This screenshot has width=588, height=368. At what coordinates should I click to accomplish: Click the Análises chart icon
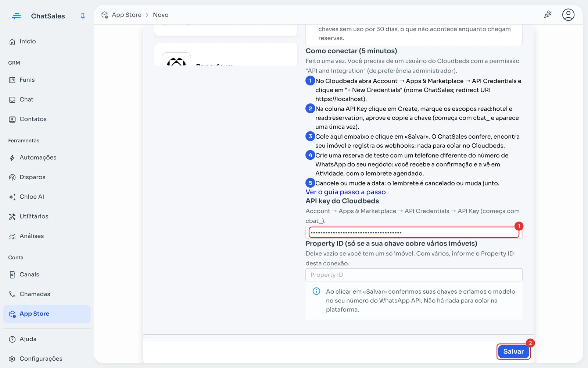tap(12, 236)
